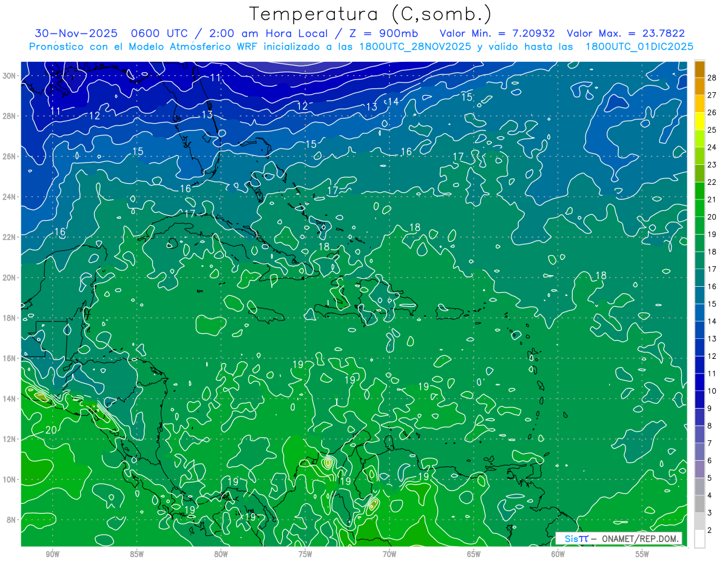Click the '14' contour label on the map
The image size is (728, 562).
coord(393,102)
